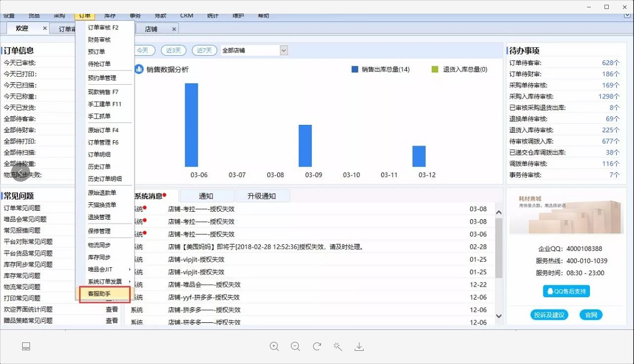Image resolution: width=634 pixels, height=364 pixels.
Task: Click the 耗材商城 banner image
Action: 567,215
